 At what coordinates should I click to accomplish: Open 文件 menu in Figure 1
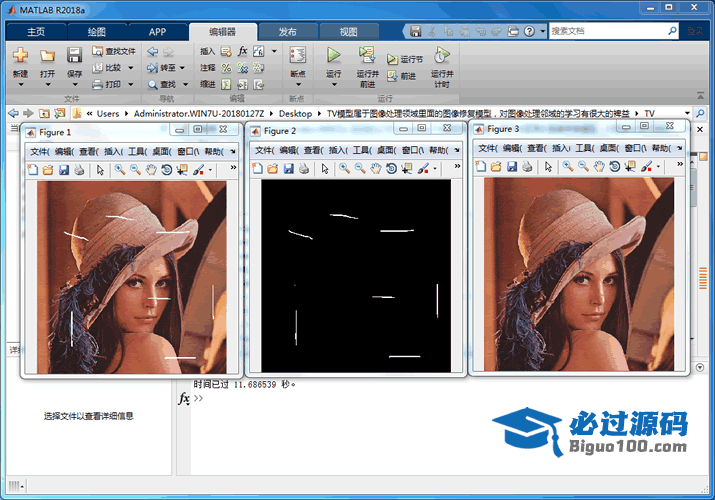tap(40, 151)
